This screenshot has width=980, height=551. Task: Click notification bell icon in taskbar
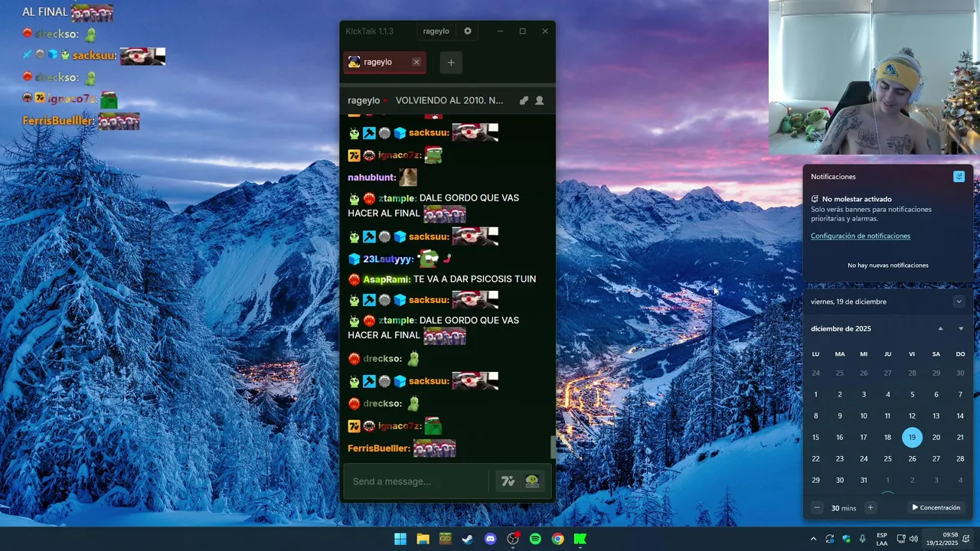tap(966, 539)
